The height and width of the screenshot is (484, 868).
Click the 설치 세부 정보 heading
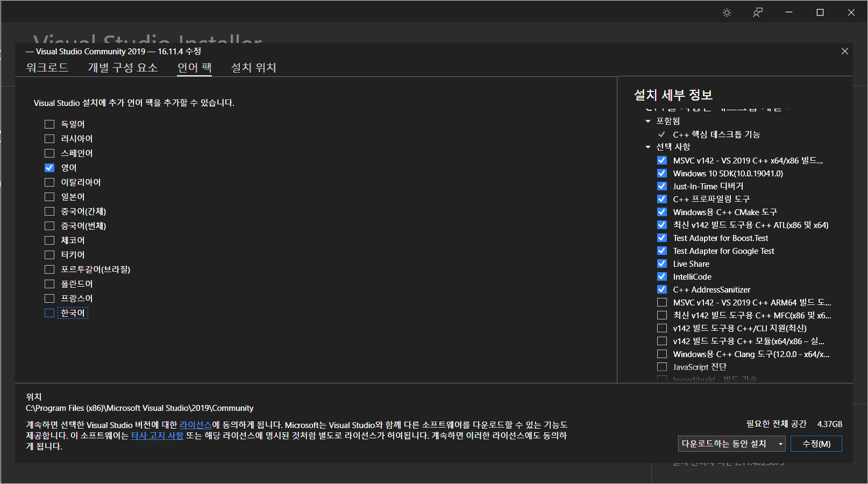(x=673, y=95)
